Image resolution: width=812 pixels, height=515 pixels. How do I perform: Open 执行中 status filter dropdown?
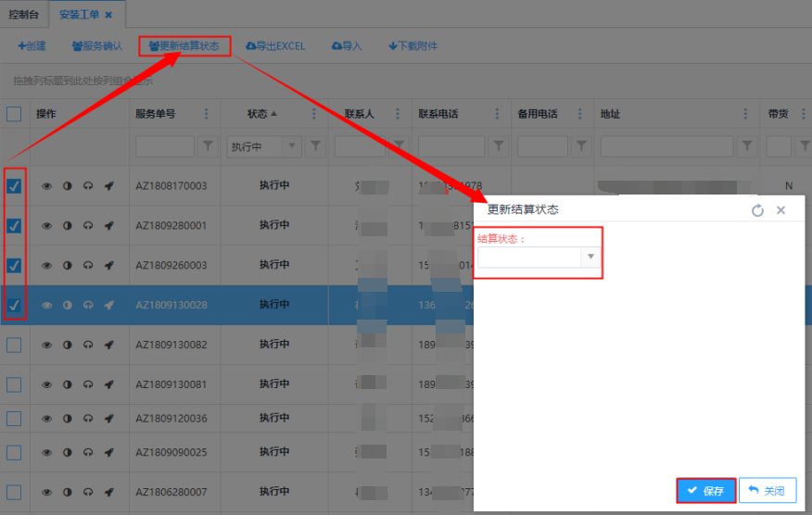(294, 146)
